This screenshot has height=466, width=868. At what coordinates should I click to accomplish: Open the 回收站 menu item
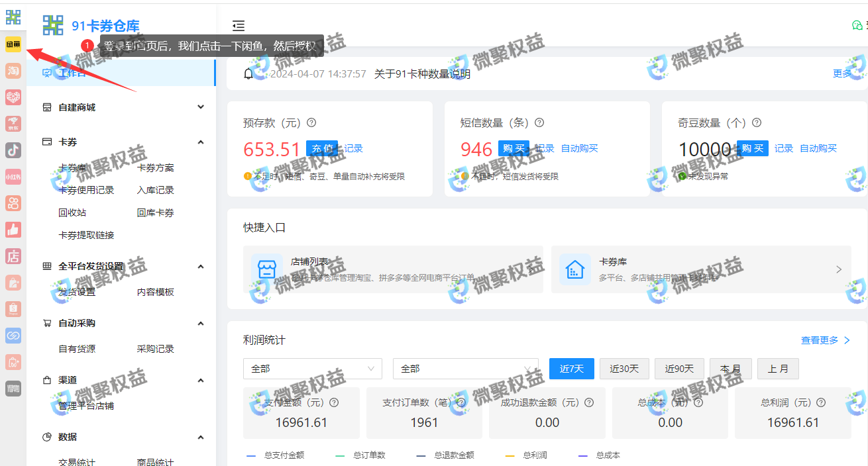[x=72, y=212]
